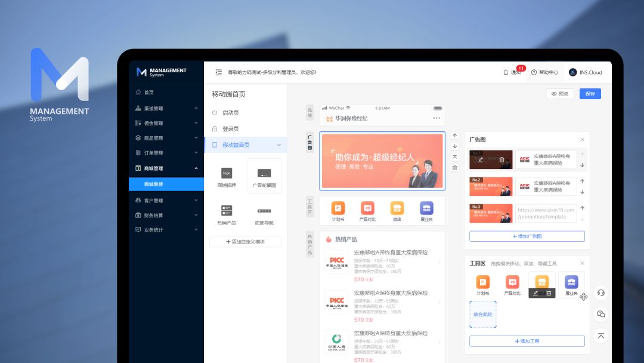Delete ad image No.1 with trash icon
Screen dimensions: 644x363
click(x=502, y=160)
